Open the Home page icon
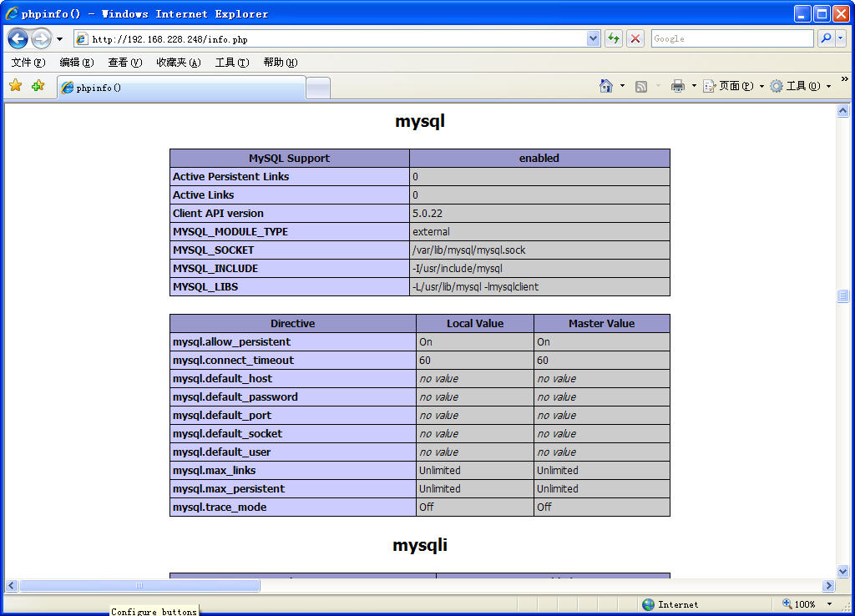This screenshot has height=616, width=855. [x=606, y=86]
